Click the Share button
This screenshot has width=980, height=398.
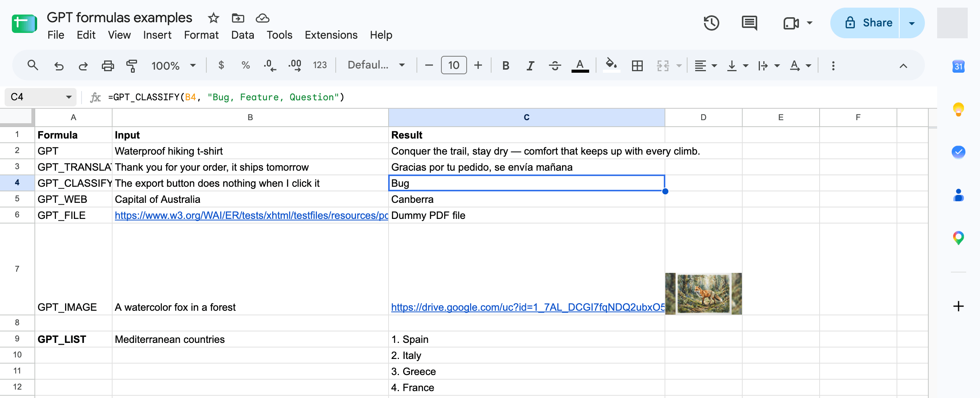coord(866,23)
